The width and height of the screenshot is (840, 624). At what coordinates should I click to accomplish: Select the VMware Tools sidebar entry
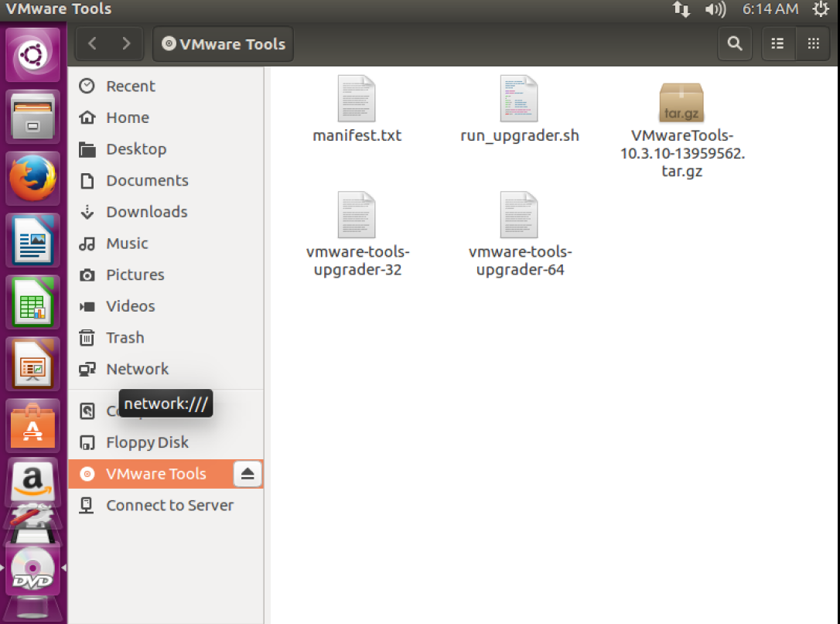[155, 473]
